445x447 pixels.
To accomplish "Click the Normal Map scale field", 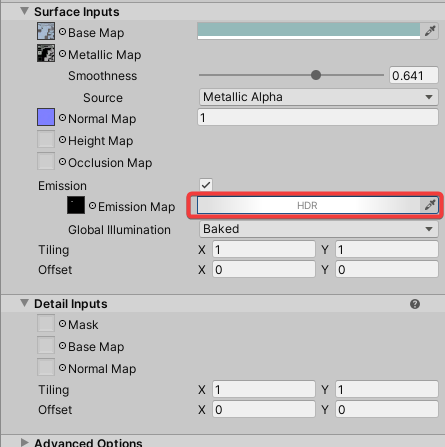I will point(318,117).
